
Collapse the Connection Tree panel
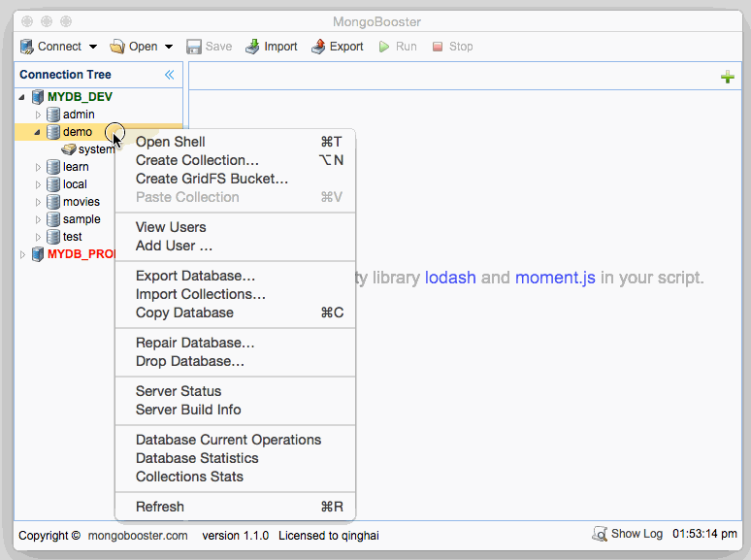pyautogui.click(x=169, y=75)
